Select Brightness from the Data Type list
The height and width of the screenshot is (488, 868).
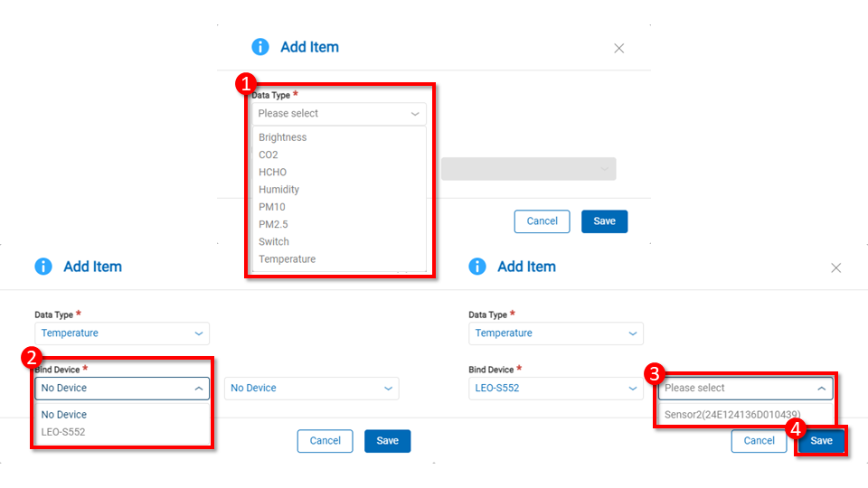tap(283, 137)
